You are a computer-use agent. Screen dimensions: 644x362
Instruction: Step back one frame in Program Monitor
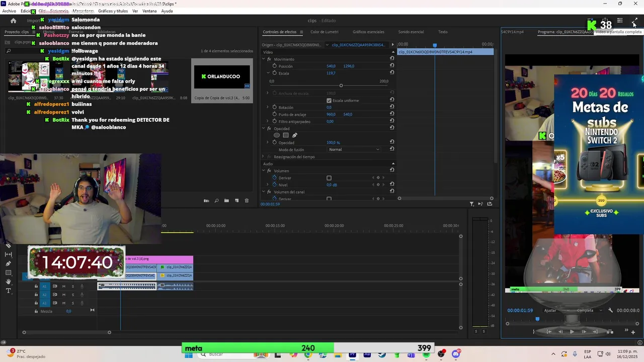pyautogui.click(x=560, y=332)
